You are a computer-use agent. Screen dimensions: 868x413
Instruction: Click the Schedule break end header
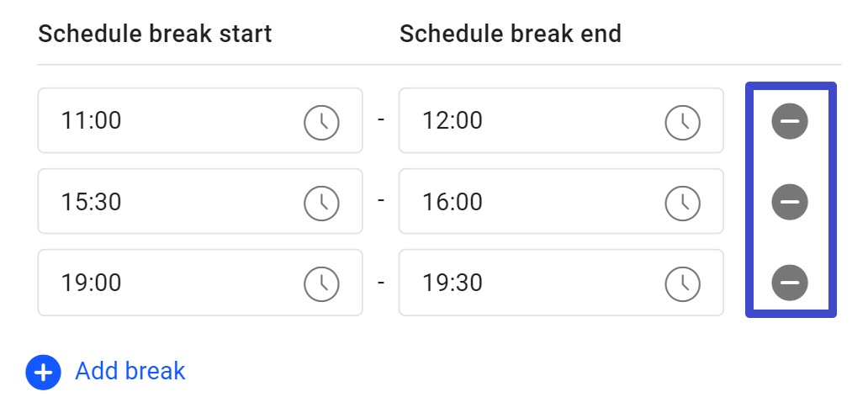511,34
